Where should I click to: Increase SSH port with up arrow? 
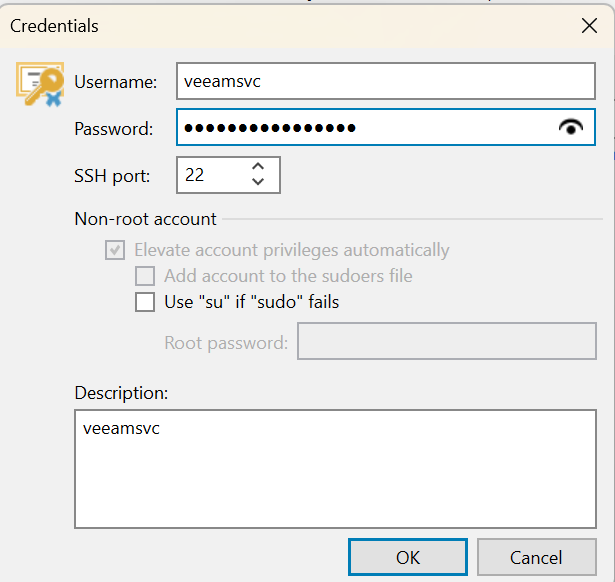point(258,167)
